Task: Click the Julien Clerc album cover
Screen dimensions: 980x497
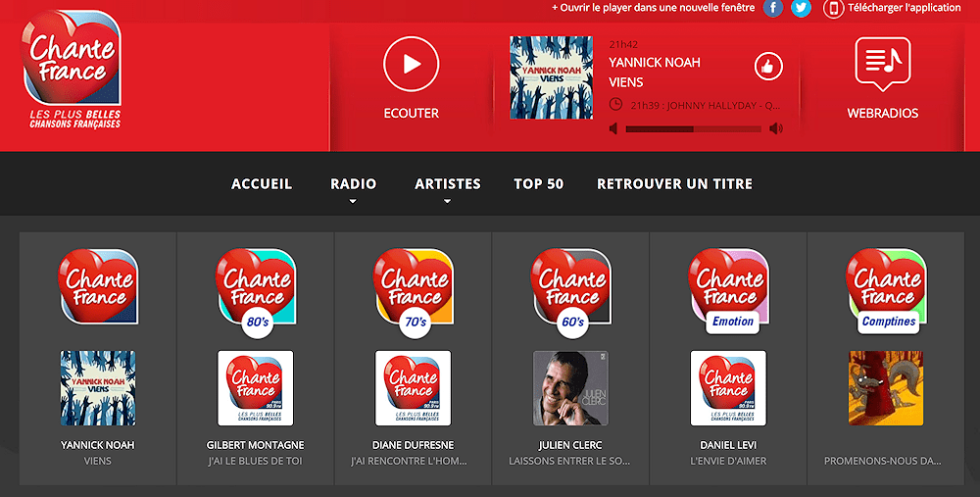Action: pyautogui.click(x=570, y=388)
